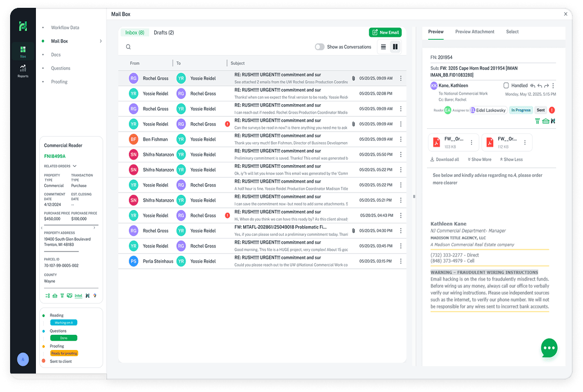Click the handshake icon in the Commercial Reader card

pyautogui.click(x=70, y=296)
